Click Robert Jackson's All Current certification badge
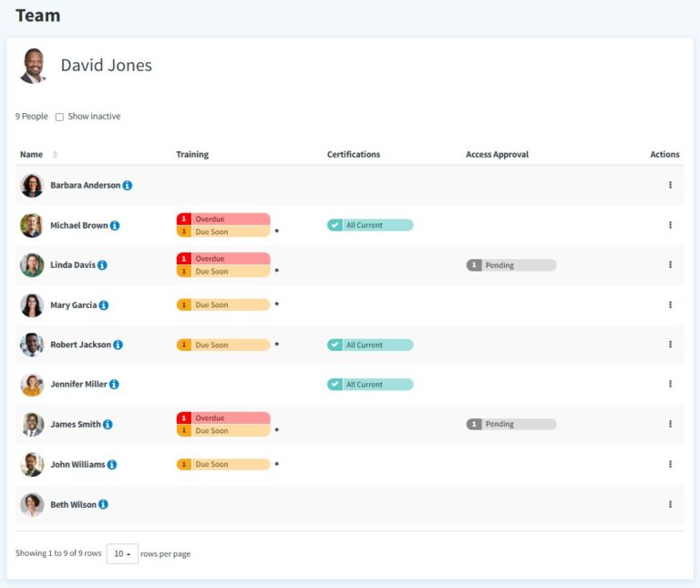The width and height of the screenshot is (700, 588). tap(370, 346)
